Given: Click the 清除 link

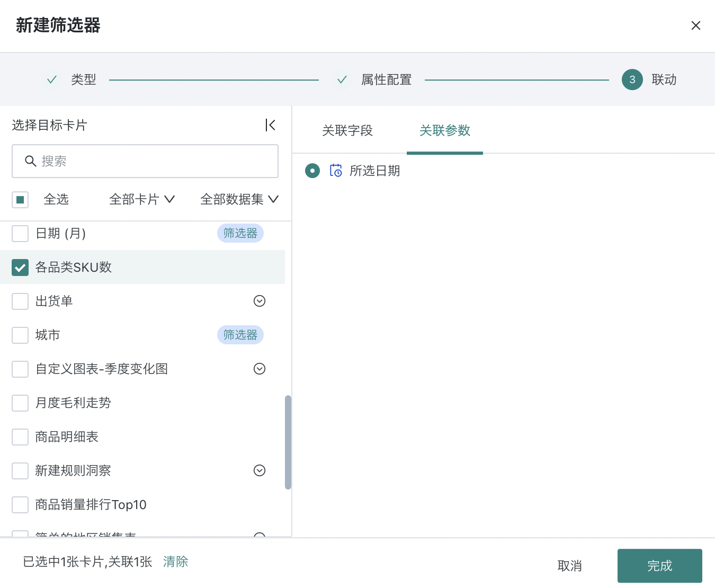Looking at the screenshot, I should pyautogui.click(x=176, y=562).
